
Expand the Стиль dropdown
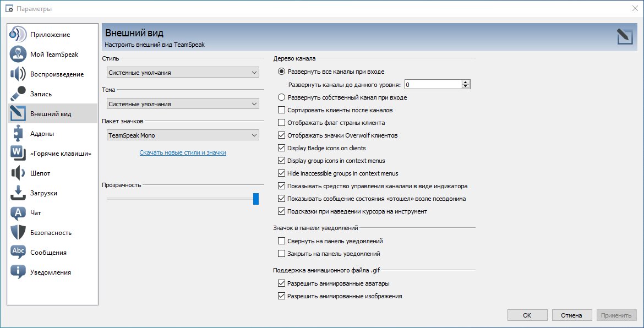[182, 72]
